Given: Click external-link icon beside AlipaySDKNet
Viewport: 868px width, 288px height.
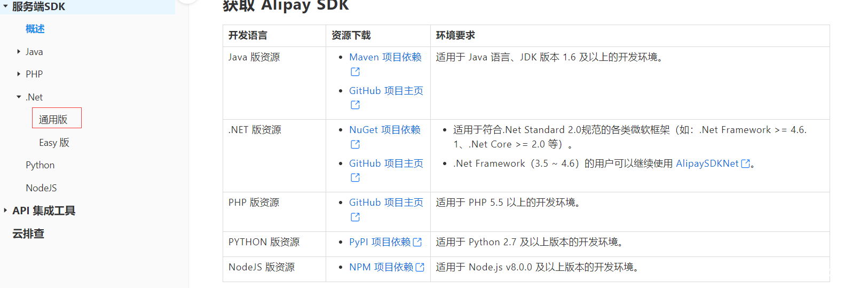Looking at the screenshot, I should [x=746, y=164].
